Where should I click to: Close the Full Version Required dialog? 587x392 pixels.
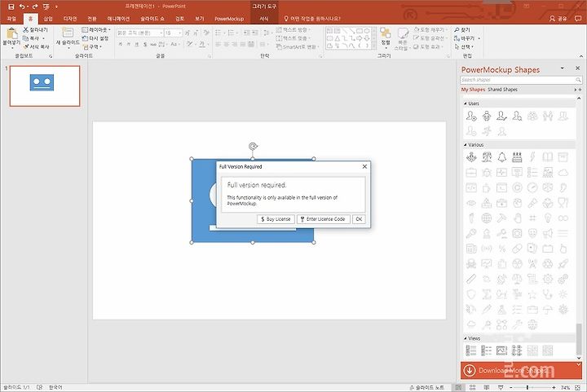(364, 166)
